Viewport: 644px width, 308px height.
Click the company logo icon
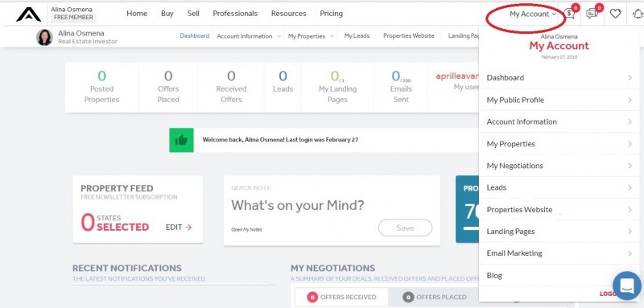(28, 14)
